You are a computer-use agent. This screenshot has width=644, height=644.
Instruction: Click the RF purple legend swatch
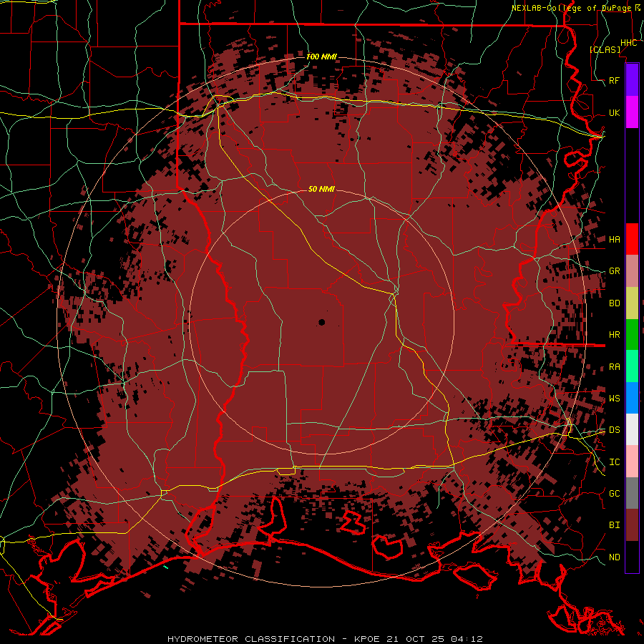pos(632,80)
